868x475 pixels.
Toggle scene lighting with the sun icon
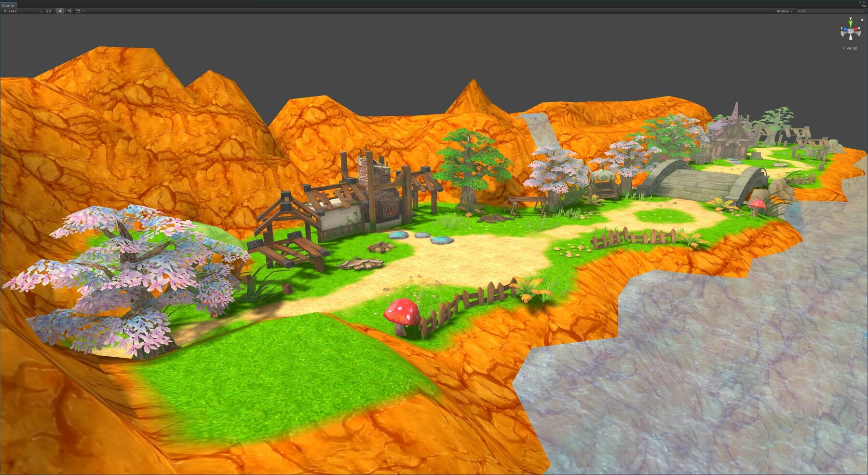click(60, 11)
